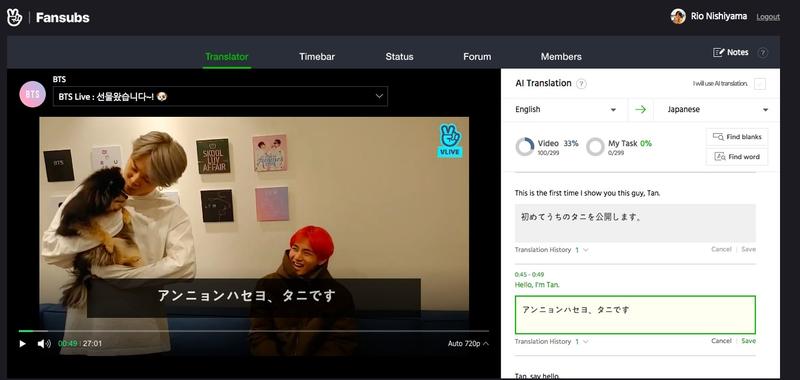800x380 pixels.
Task: Open Rio Nishiyama profile avatar
Action: coord(678,16)
